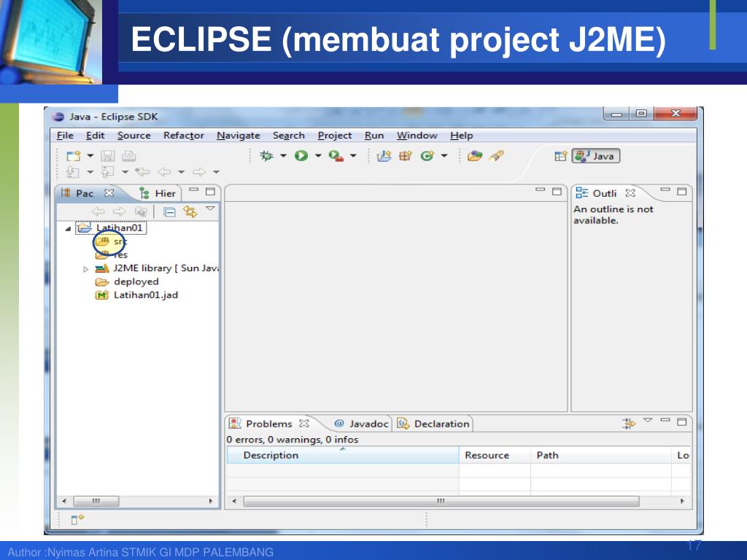Click Collapse All in Package Explorer
Viewport: 747px width, 560px height.
pos(169,211)
